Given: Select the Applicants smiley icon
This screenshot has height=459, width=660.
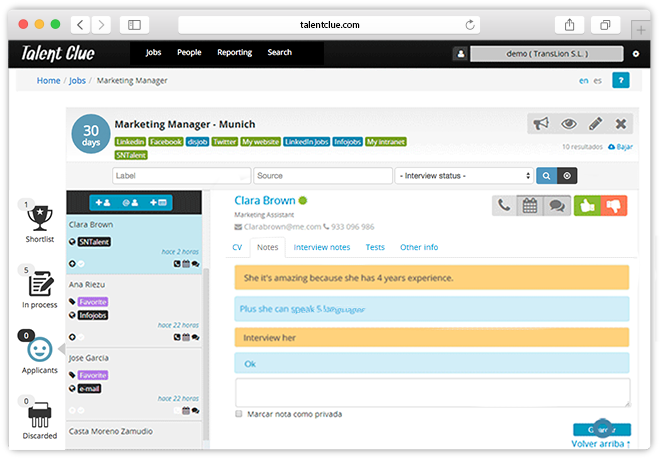Looking at the screenshot, I should pyautogui.click(x=39, y=350).
